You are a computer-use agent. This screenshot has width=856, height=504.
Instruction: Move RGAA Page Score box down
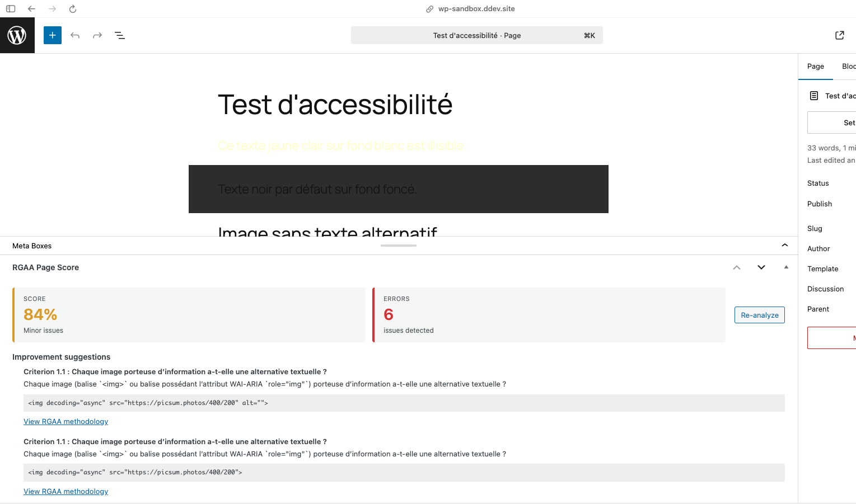point(761,267)
